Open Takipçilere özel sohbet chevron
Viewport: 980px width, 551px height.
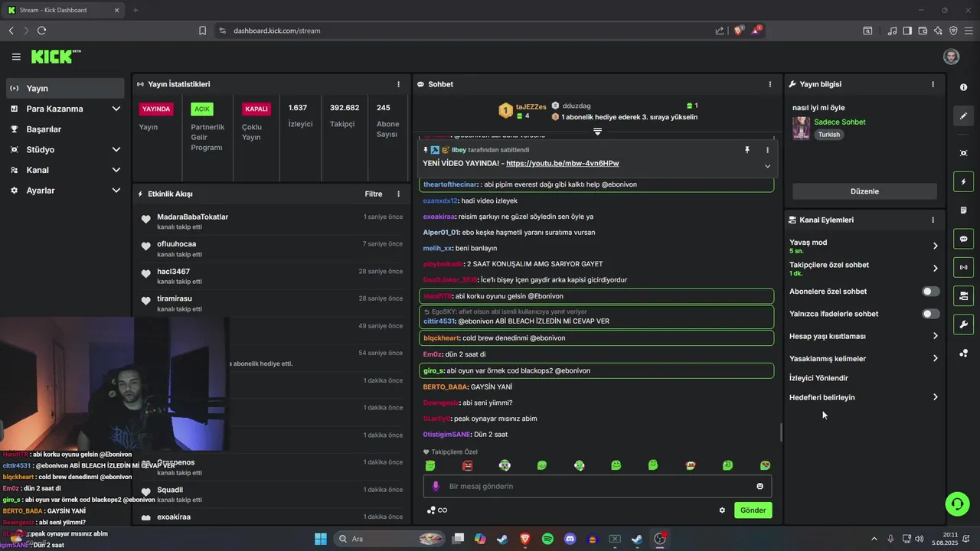(x=935, y=269)
